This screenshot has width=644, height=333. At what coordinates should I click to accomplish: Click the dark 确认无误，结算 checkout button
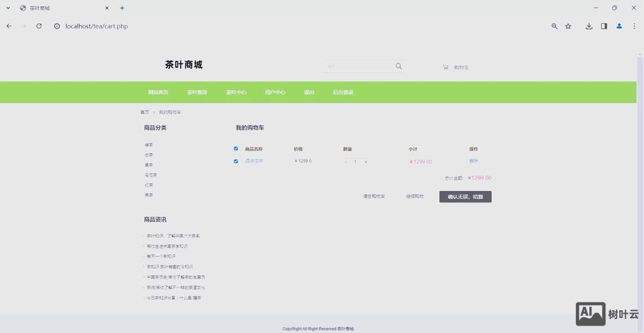pyautogui.click(x=465, y=197)
